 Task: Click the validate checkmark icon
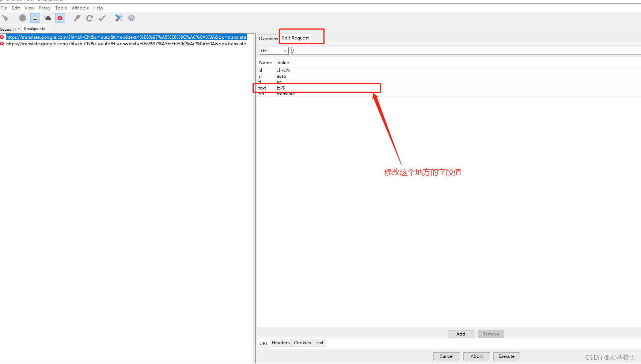102,18
